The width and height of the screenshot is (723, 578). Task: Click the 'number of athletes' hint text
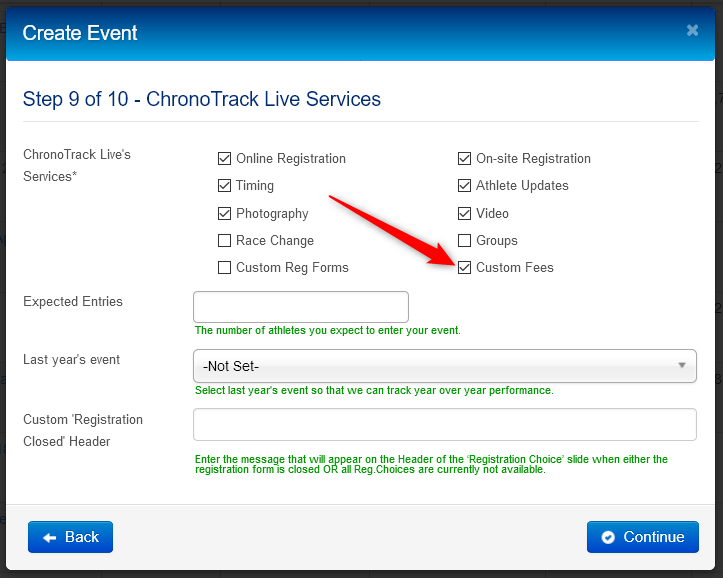click(327, 330)
